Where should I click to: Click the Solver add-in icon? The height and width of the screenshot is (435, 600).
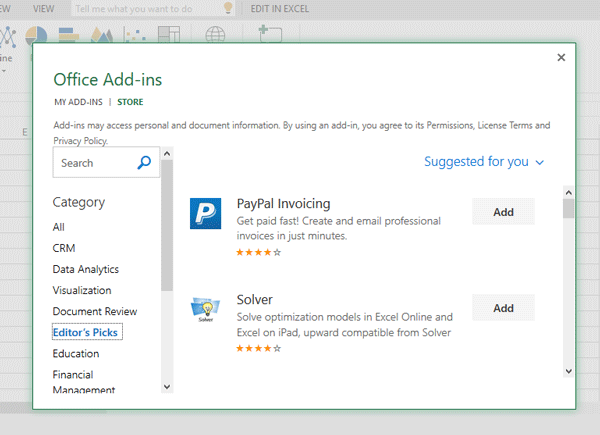coord(206,310)
